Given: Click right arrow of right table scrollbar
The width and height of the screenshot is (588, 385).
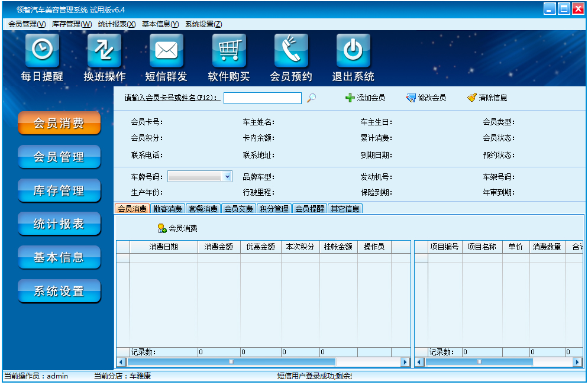Looking at the screenshot, I should click(577, 362).
